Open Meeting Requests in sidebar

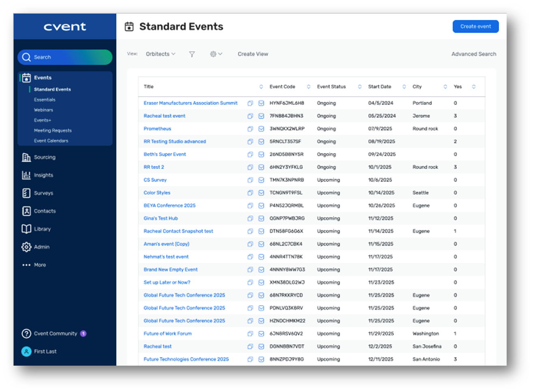point(53,131)
